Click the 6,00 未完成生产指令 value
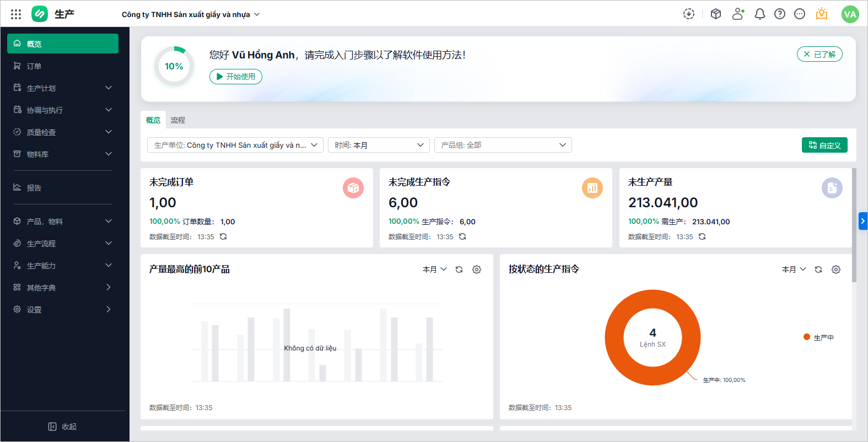Viewport: 868px width, 442px height. coord(403,203)
